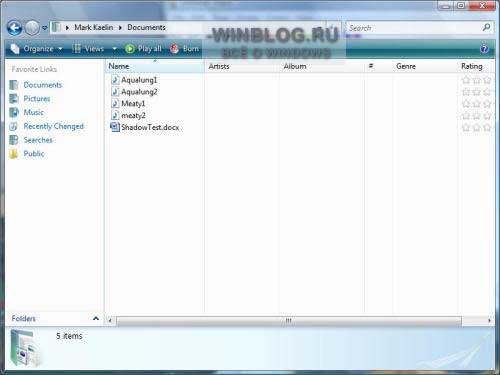500x375 pixels.
Task: Click the horizontal scrollbar thumb
Action: (x=289, y=321)
